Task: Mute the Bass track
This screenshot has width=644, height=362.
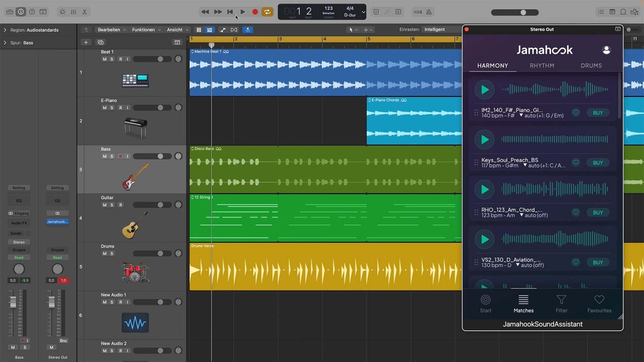Action: [104, 156]
